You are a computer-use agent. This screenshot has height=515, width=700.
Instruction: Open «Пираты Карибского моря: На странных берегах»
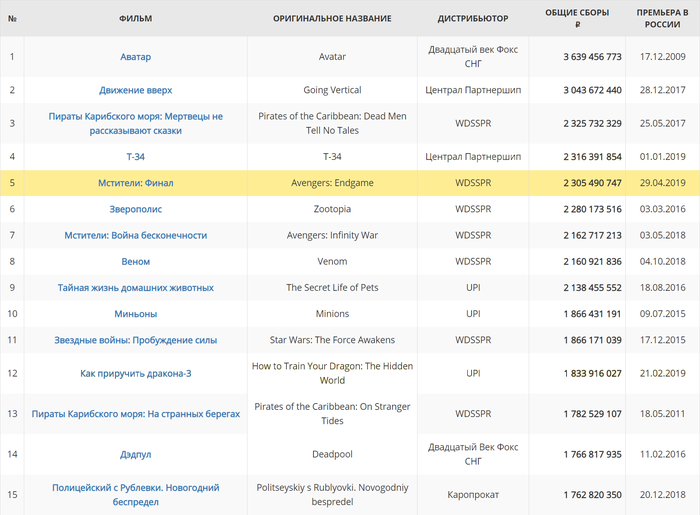coord(135,413)
